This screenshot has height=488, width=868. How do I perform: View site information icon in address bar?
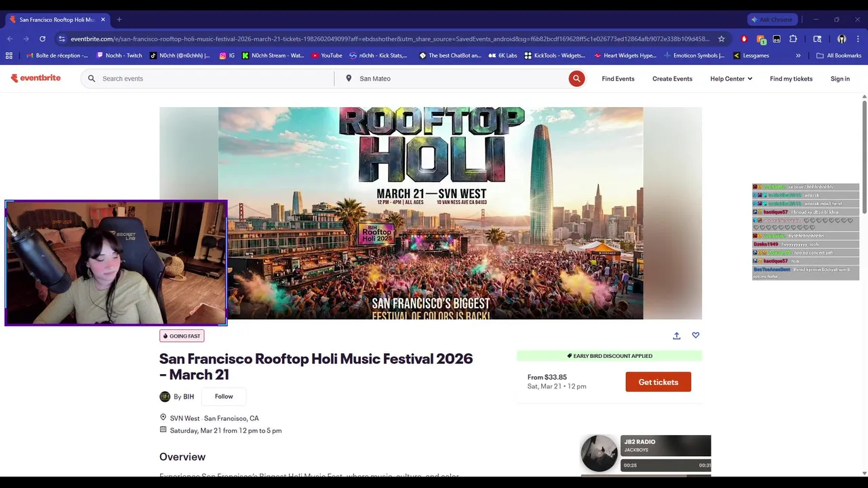[x=62, y=39]
